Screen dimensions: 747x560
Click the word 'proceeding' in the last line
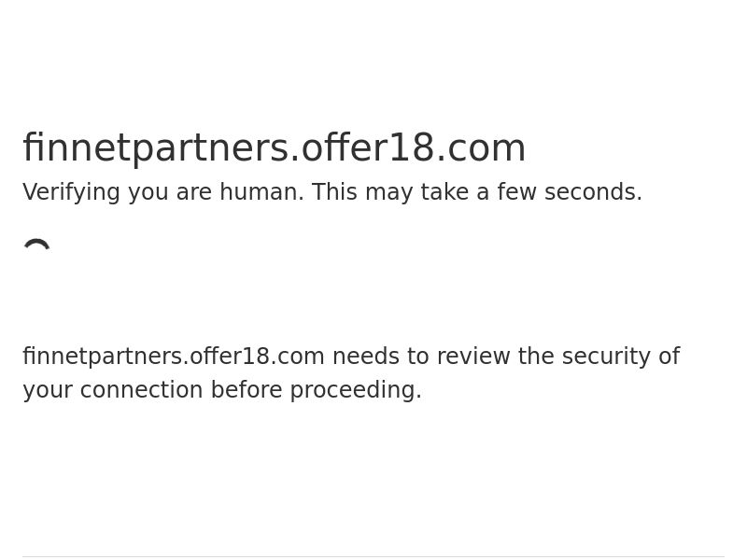coord(356,390)
